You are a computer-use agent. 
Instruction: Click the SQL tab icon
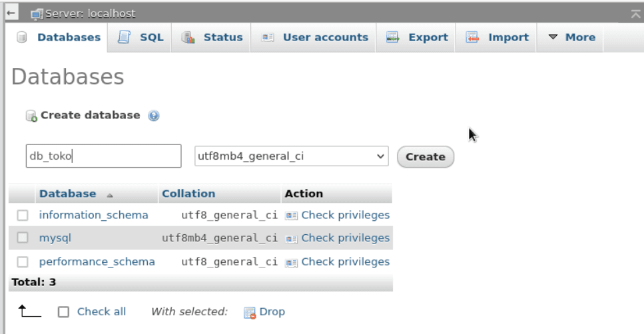[x=124, y=37]
